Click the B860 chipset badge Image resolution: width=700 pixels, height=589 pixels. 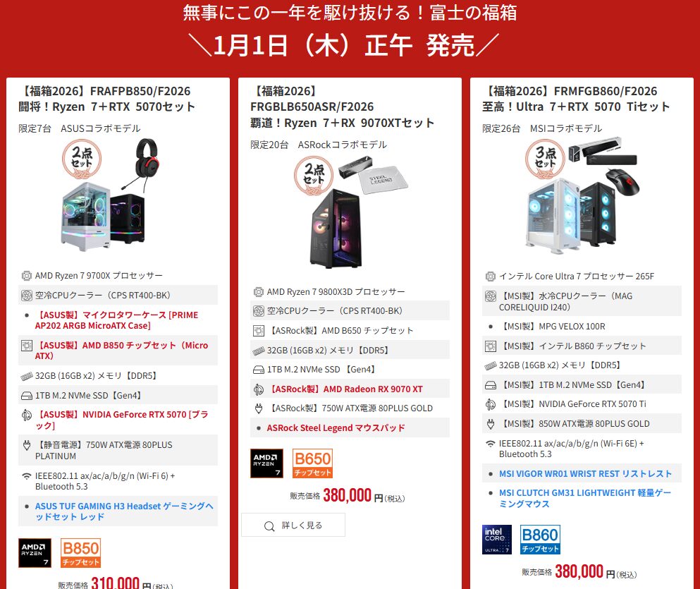[540, 540]
